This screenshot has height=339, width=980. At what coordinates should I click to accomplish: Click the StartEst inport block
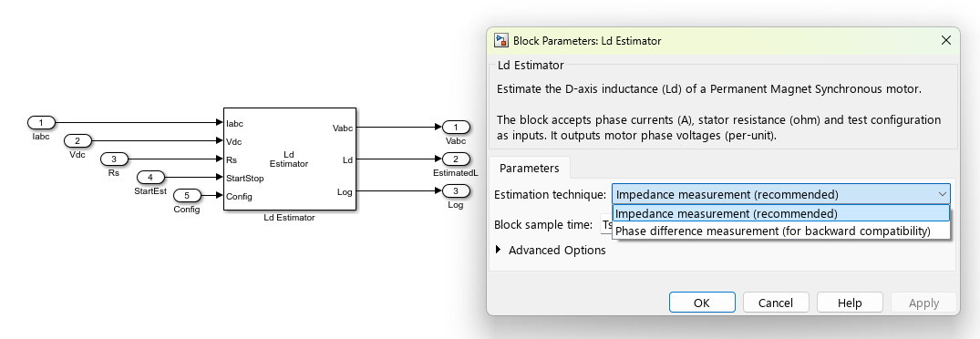pos(150,178)
